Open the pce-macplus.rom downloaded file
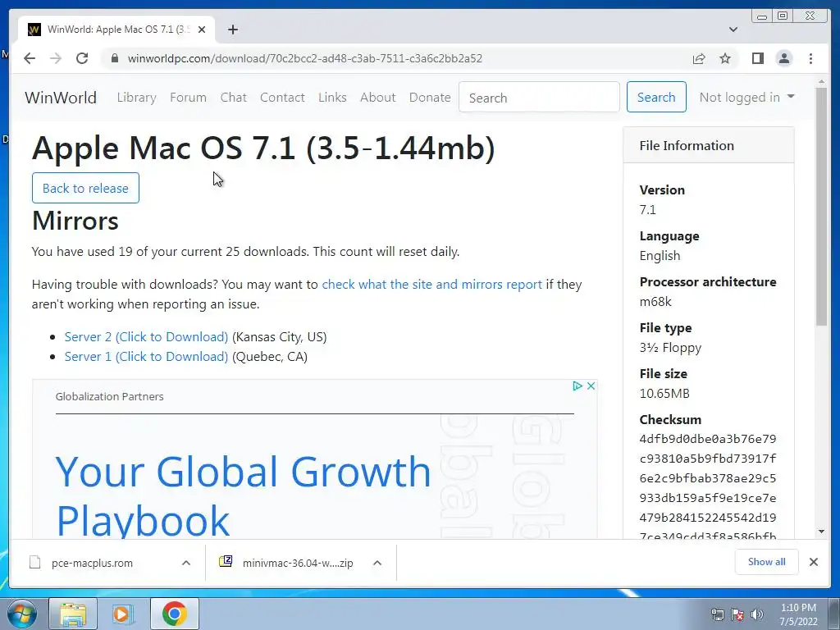840x630 pixels. pyautogui.click(x=92, y=563)
